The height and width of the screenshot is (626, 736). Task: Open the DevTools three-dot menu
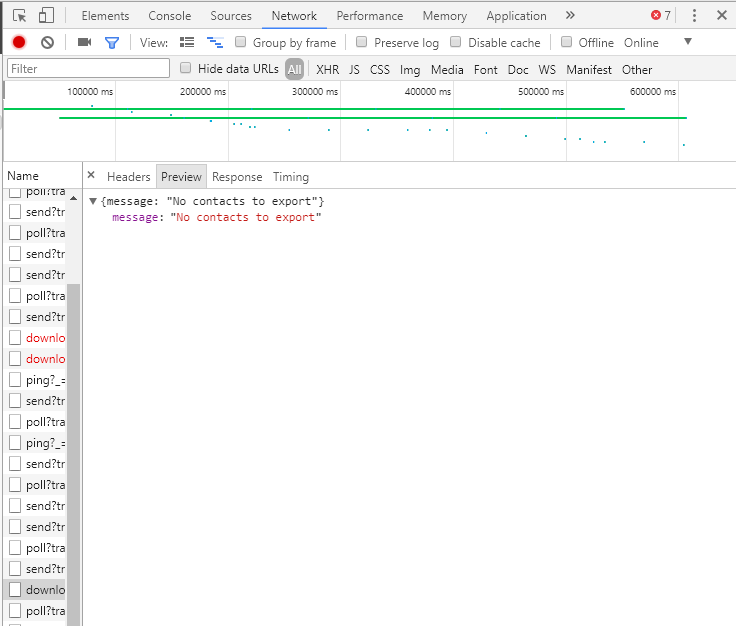coord(694,15)
